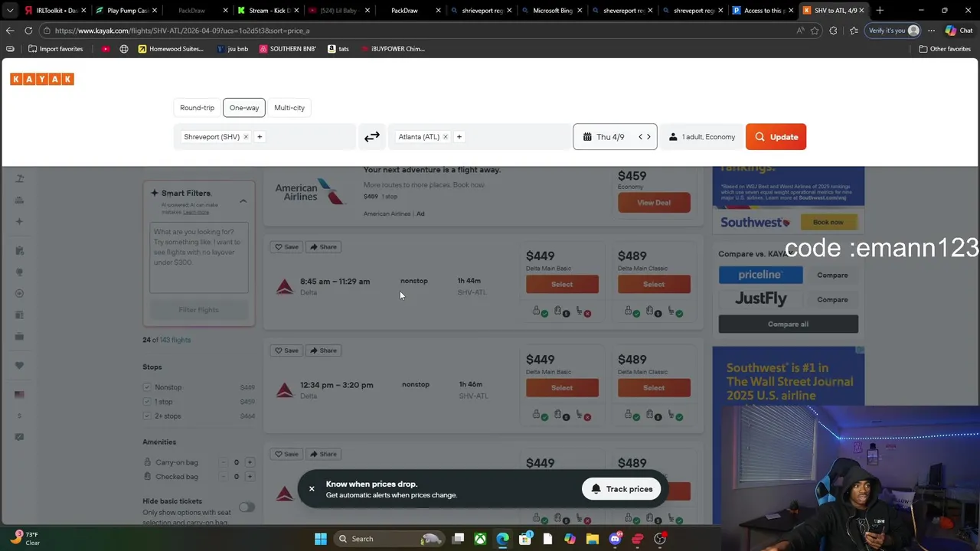Add another origin airport with the plus
The image size is (980, 551).
point(260,137)
